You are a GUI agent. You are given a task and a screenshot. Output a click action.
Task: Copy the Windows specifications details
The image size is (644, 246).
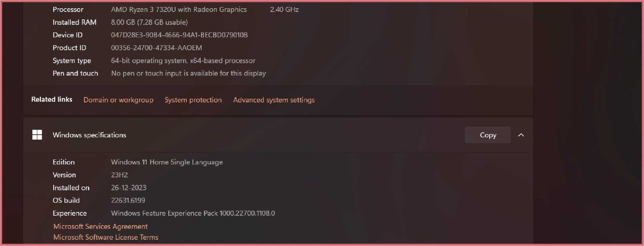point(488,135)
